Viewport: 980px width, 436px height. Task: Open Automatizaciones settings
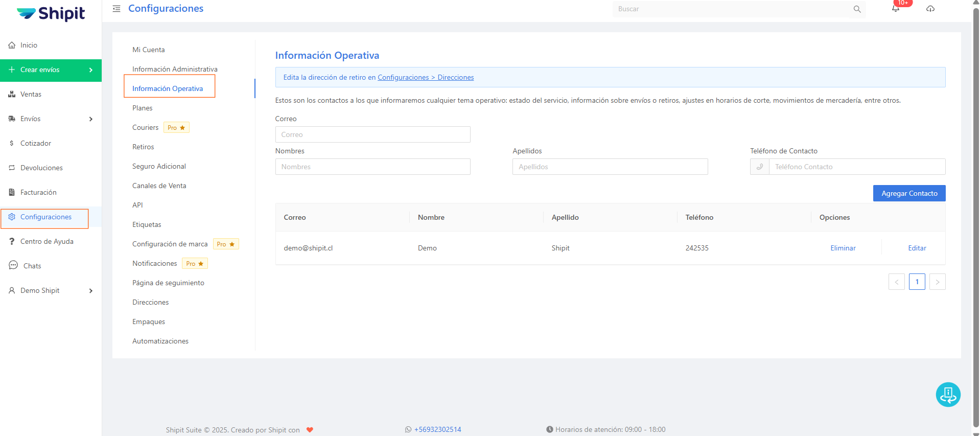pos(160,341)
